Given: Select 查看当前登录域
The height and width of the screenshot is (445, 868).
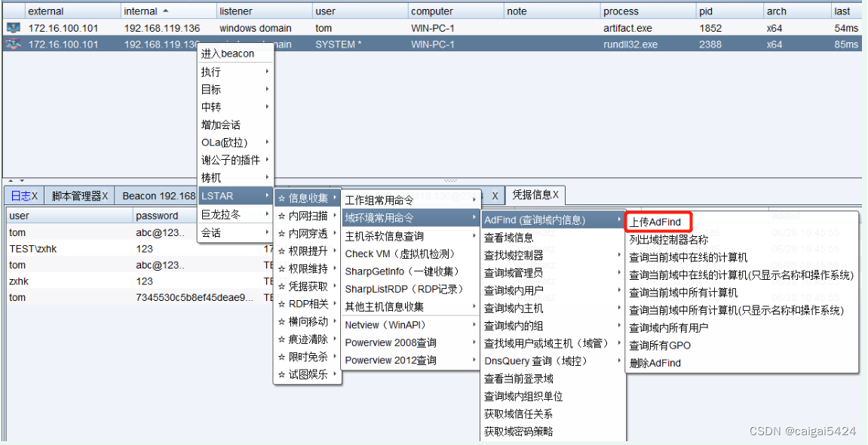Looking at the screenshot, I should pos(552,379).
